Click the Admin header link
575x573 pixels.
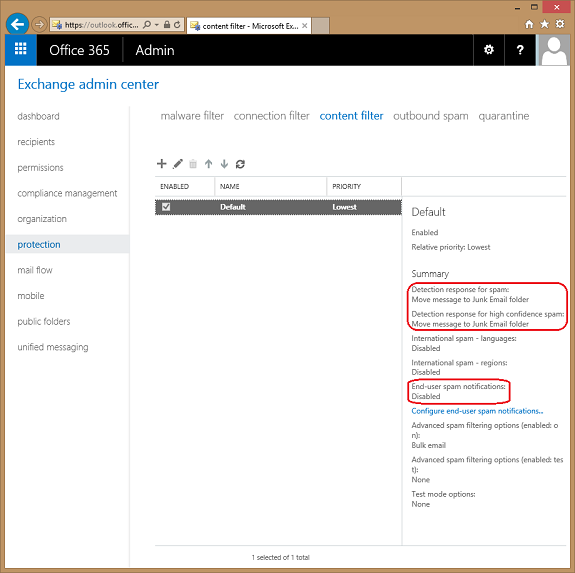click(155, 50)
